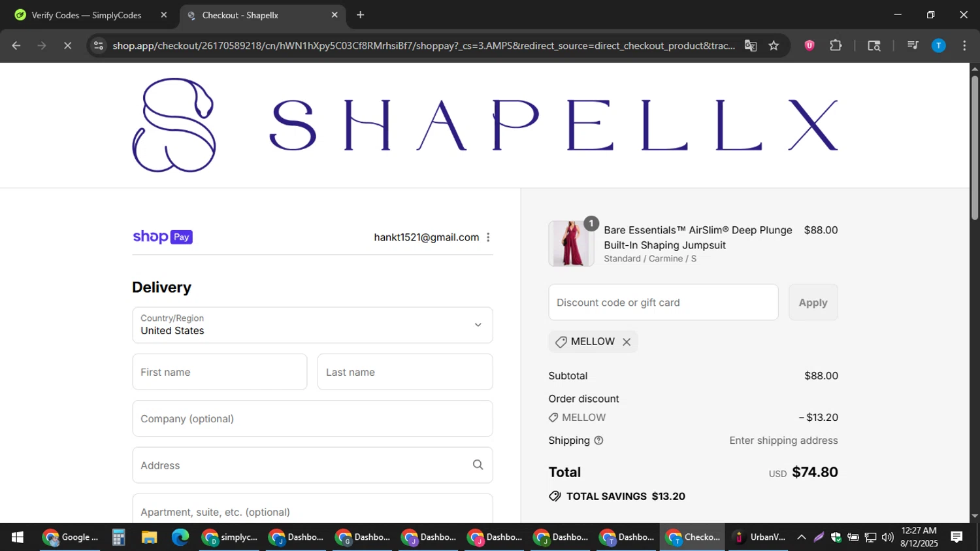Show hidden system tray icons
980x551 pixels.
pos(801,537)
